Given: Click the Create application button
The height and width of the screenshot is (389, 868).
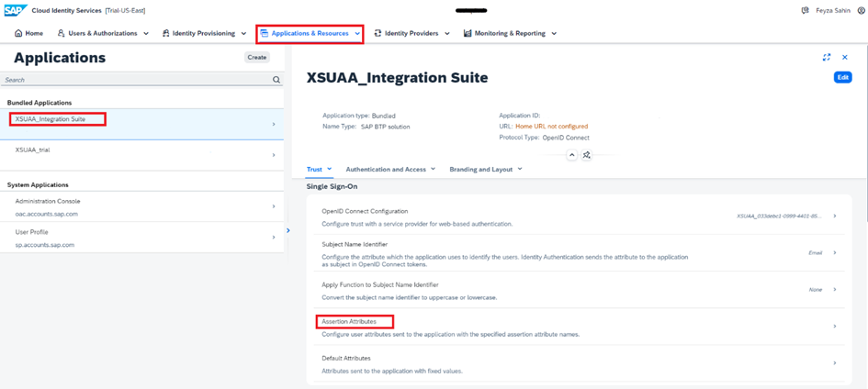Looking at the screenshot, I should 257,57.
